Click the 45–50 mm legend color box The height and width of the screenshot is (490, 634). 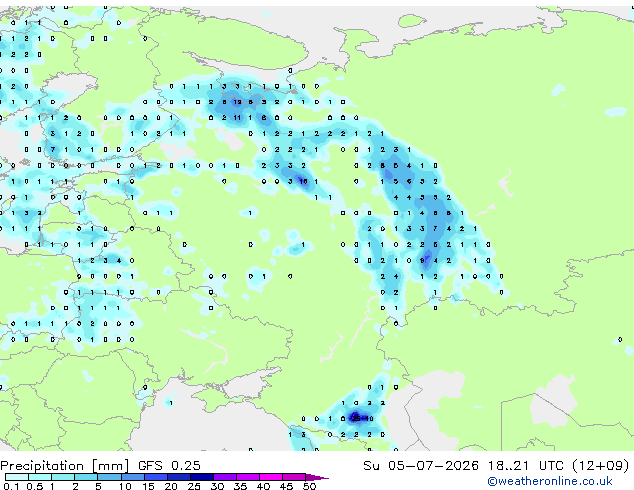(x=294, y=477)
